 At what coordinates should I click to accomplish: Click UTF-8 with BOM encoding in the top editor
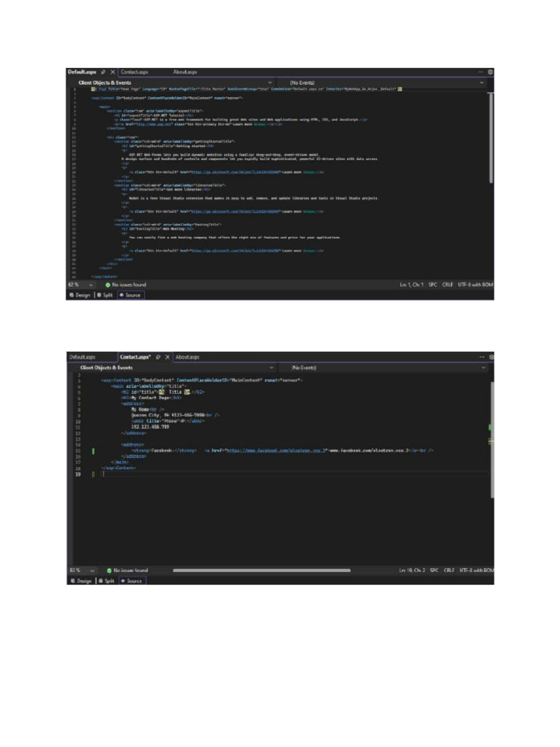point(475,285)
